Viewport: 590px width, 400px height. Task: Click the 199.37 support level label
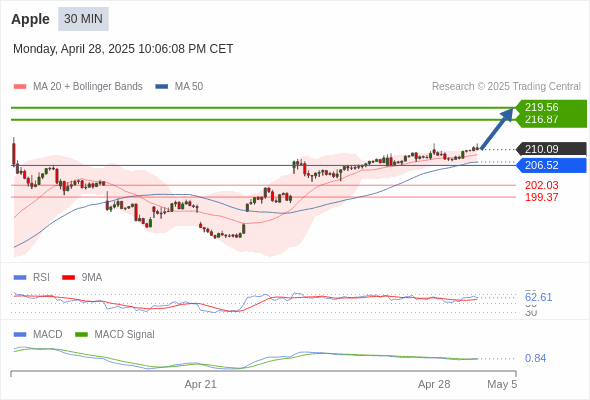(541, 197)
